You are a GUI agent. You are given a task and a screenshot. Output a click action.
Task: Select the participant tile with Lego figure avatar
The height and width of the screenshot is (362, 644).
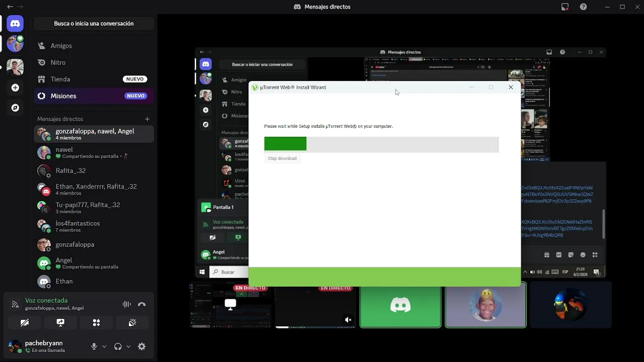point(571,305)
